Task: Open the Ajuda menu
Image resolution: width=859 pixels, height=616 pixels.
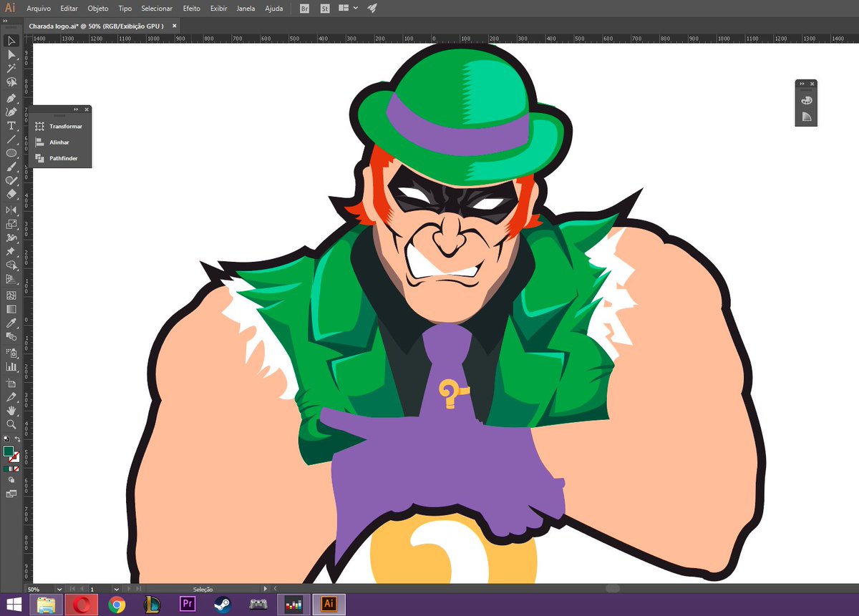Action: point(273,9)
